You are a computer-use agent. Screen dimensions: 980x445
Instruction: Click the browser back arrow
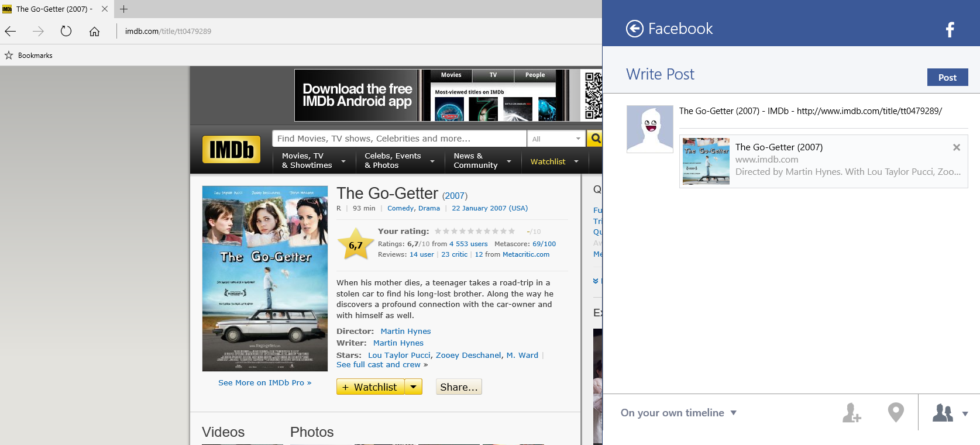(x=11, y=31)
